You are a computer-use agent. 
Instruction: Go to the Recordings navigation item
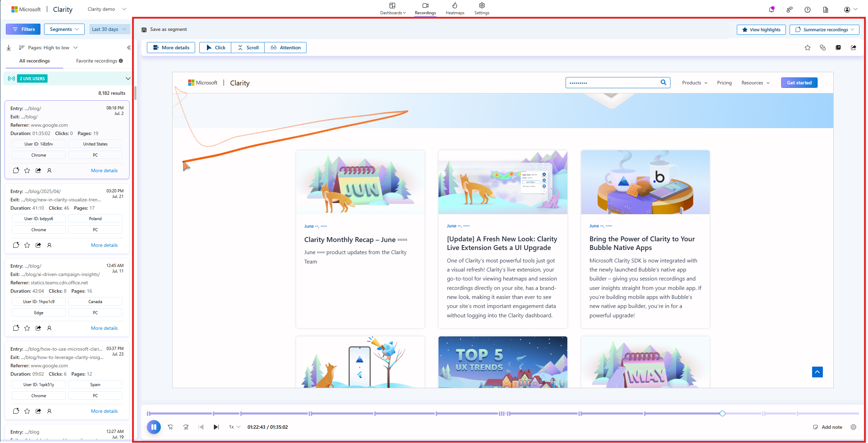pyautogui.click(x=425, y=9)
